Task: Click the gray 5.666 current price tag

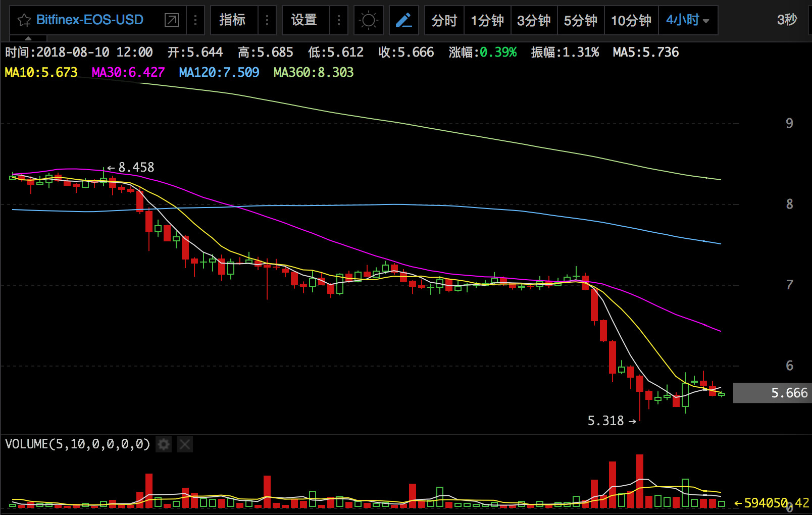Action: pyautogui.click(x=772, y=393)
